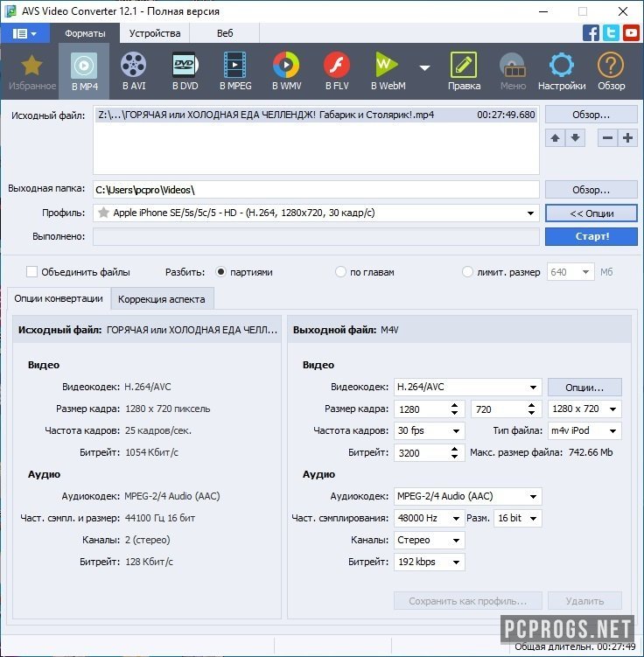The image size is (644, 657).
Task: Decrease frame height 720 stepper down
Action: click(x=532, y=413)
